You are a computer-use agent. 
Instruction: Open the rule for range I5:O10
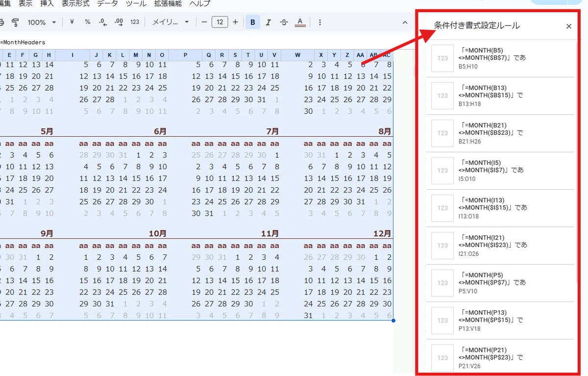coord(500,171)
